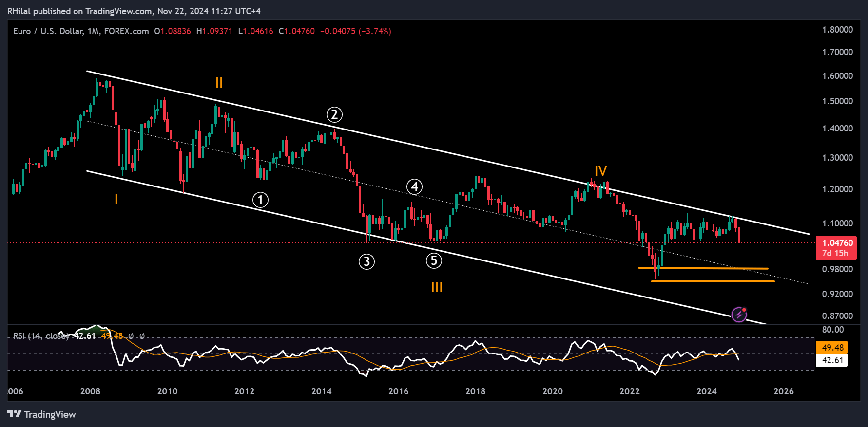Click the 1.10000 price axis label
The width and height of the screenshot is (868, 427).
tap(838, 223)
